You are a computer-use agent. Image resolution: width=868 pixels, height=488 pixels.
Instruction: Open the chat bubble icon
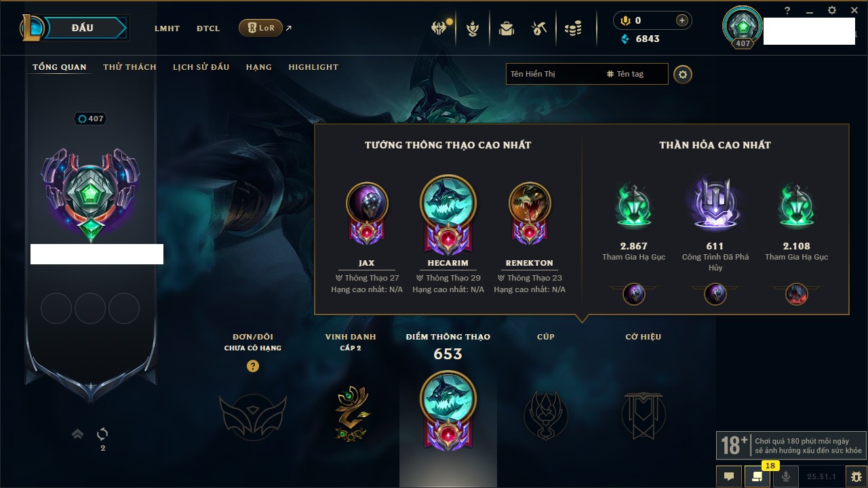coord(729,476)
